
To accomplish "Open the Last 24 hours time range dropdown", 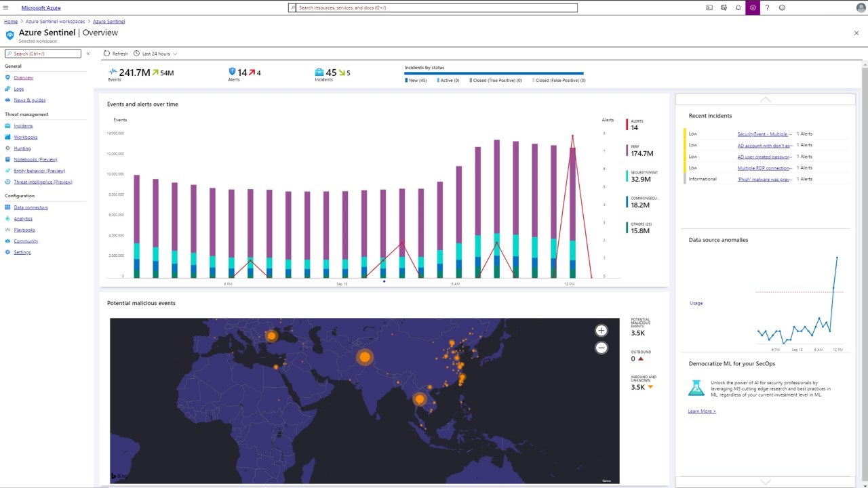I will [x=155, y=54].
